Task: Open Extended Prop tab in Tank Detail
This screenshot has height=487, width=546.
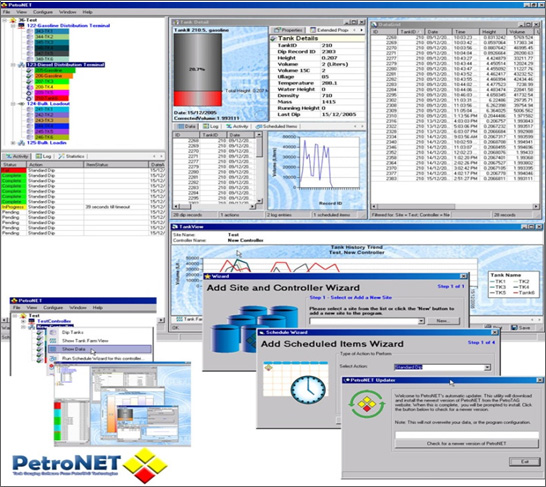Action: (x=329, y=30)
